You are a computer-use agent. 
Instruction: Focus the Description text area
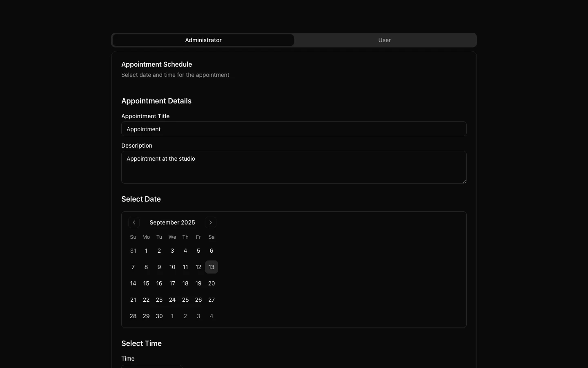click(294, 167)
